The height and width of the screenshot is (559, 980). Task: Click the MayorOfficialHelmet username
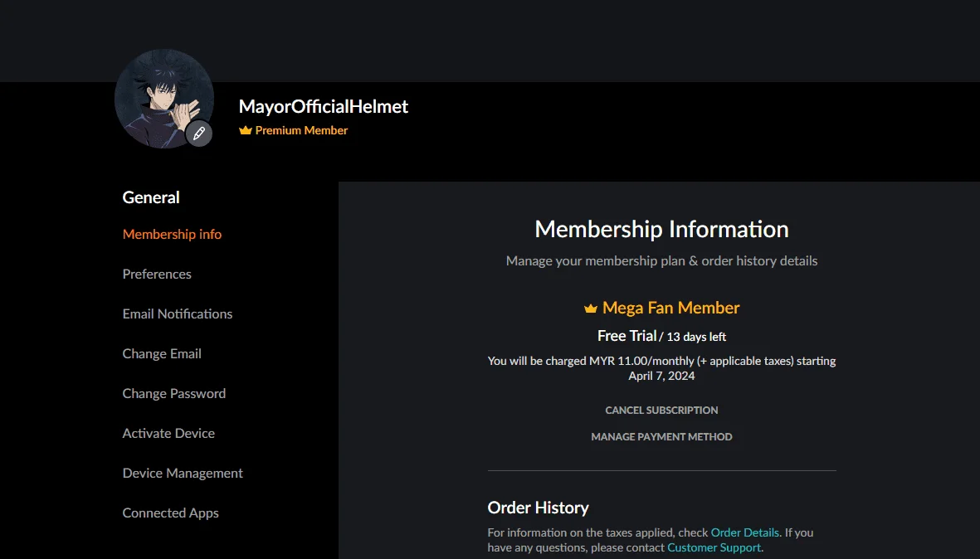(x=323, y=107)
